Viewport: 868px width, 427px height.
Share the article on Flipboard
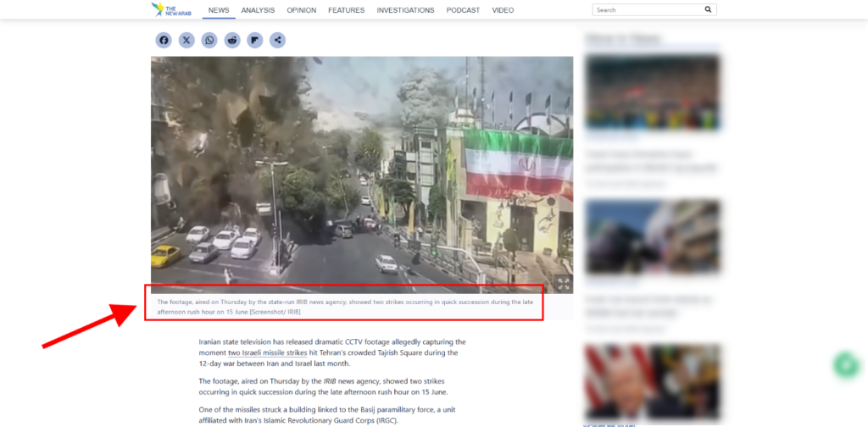[255, 40]
